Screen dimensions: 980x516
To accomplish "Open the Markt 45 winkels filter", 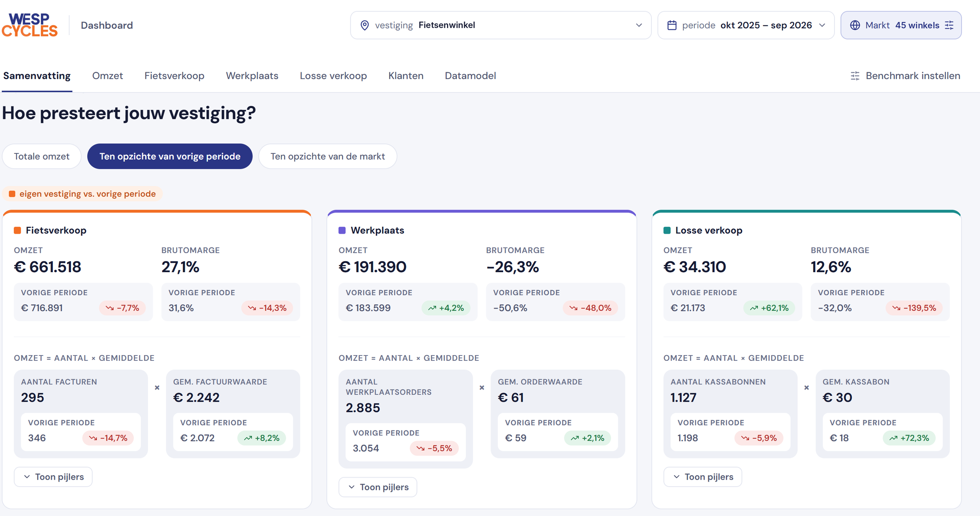I will tap(901, 25).
